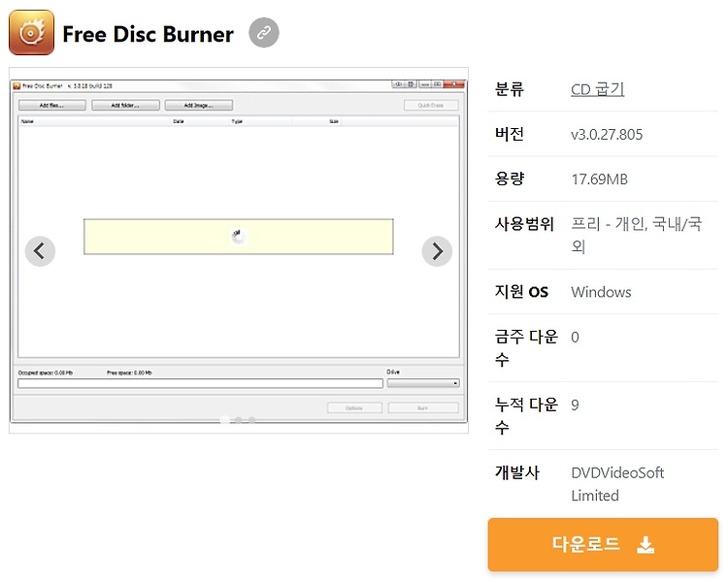The width and height of the screenshot is (728, 583).
Task: Click the Free Disc Burner screenshot thumbnail
Action: (238, 250)
